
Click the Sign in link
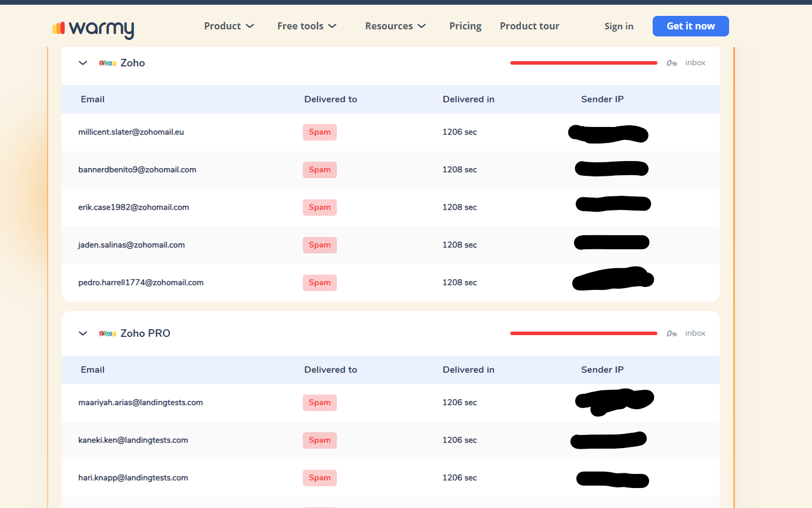click(619, 26)
